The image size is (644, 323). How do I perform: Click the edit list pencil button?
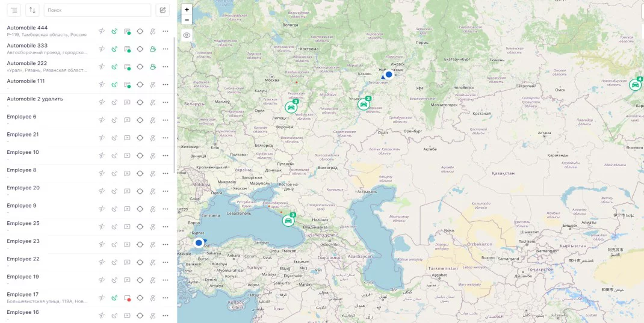(x=163, y=10)
